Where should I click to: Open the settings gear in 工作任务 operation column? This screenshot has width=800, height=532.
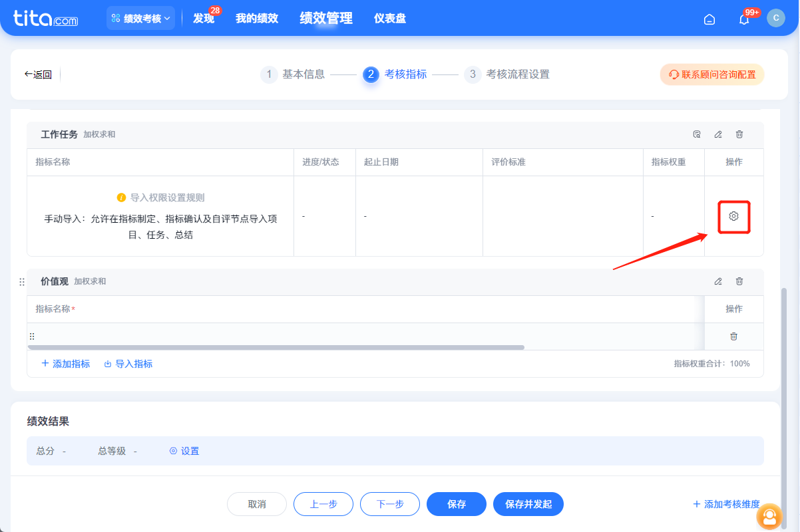coord(733,216)
